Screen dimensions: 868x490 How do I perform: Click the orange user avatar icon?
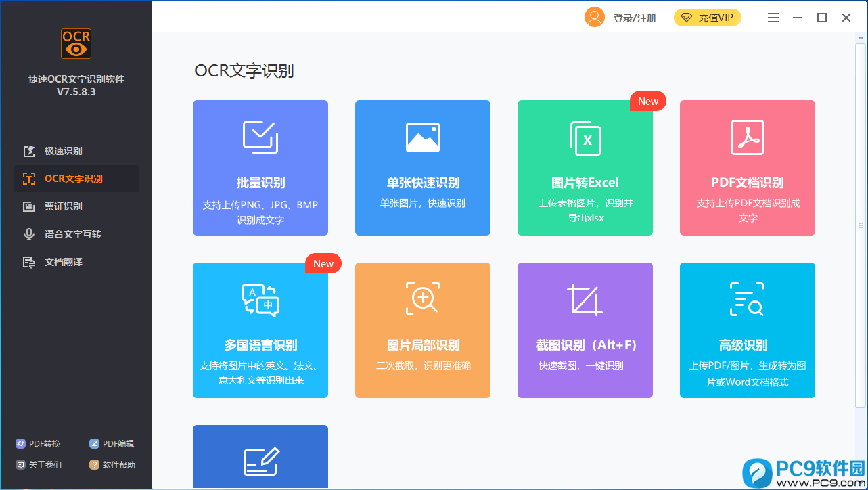pos(595,18)
